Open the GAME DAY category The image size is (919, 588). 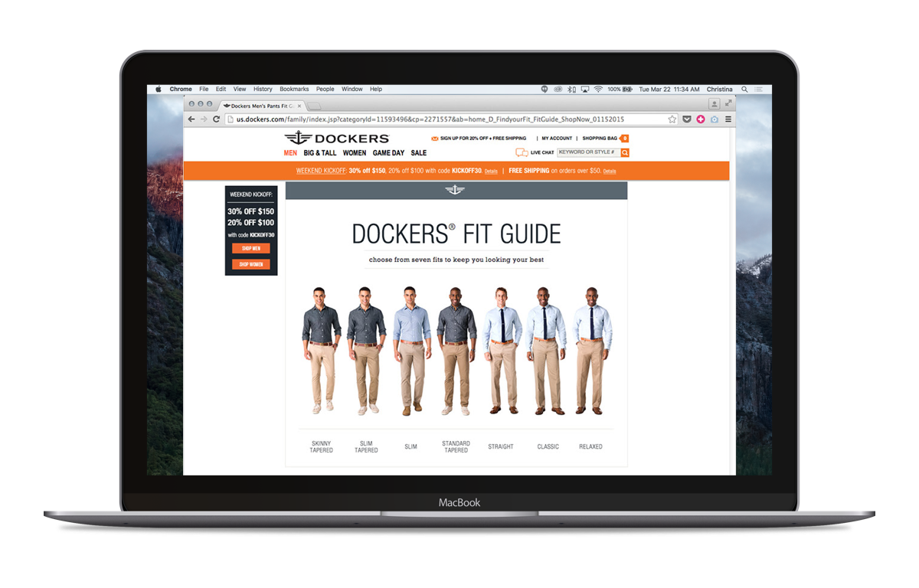(388, 153)
